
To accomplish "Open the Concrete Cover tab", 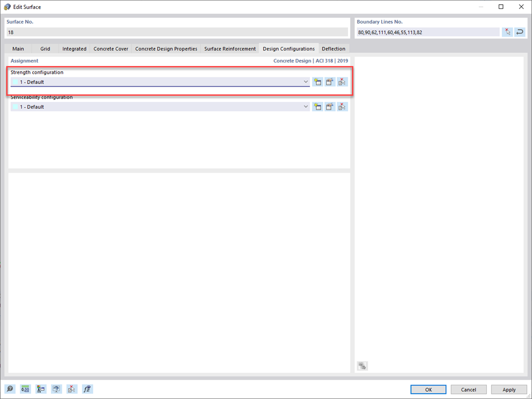I will point(111,48).
